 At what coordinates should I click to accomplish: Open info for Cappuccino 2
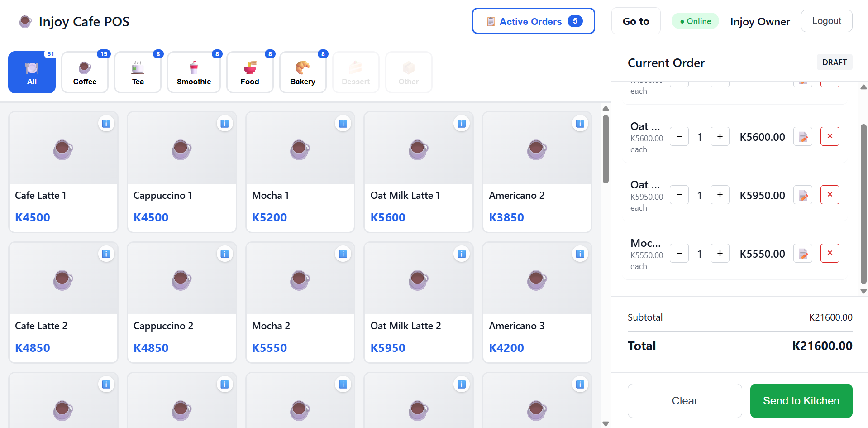(x=224, y=254)
